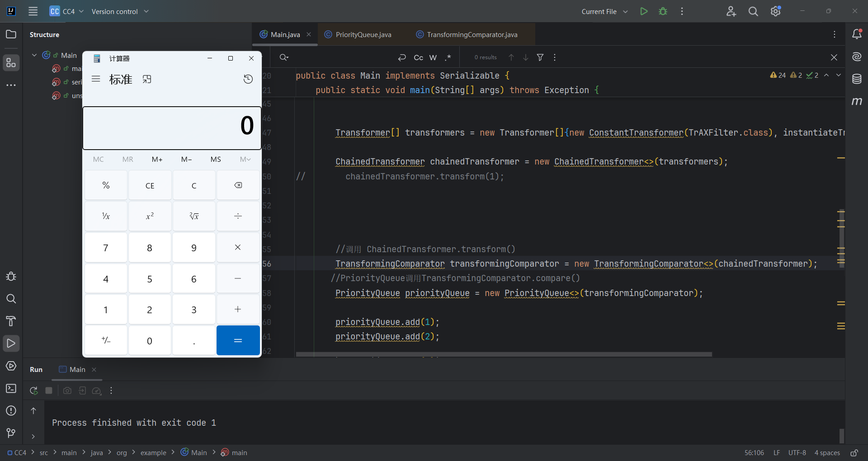Switch to PriorityQueue.java tab
Screen dimensions: 868x461
363,34
